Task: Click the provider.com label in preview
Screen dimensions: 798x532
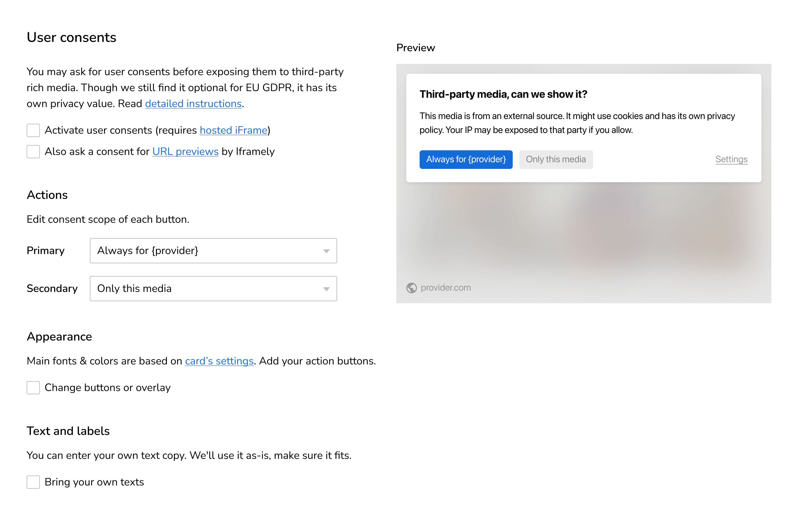Action: click(445, 288)
